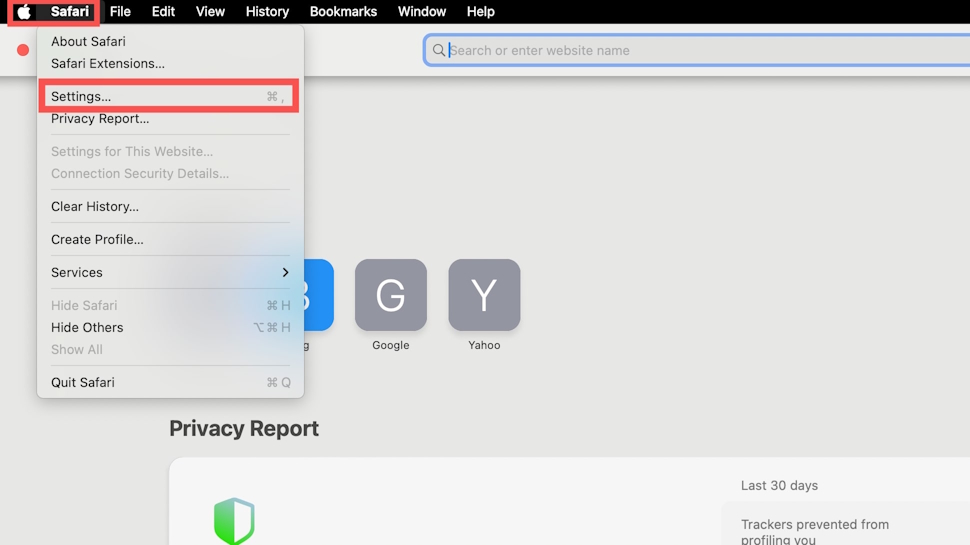This screenshot has height=545, width=970.
Task: Open the Help menu
Action: 481,12
